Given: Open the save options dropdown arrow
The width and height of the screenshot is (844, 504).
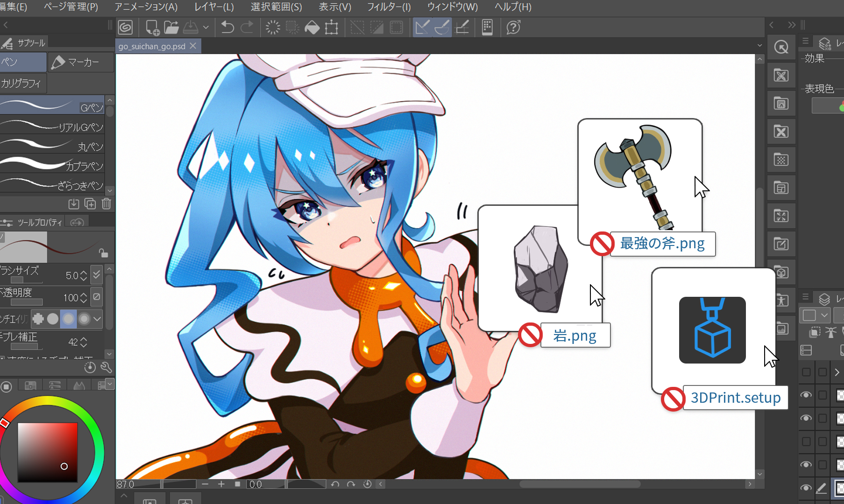Looking at the screenshot, I should point(206,28).
